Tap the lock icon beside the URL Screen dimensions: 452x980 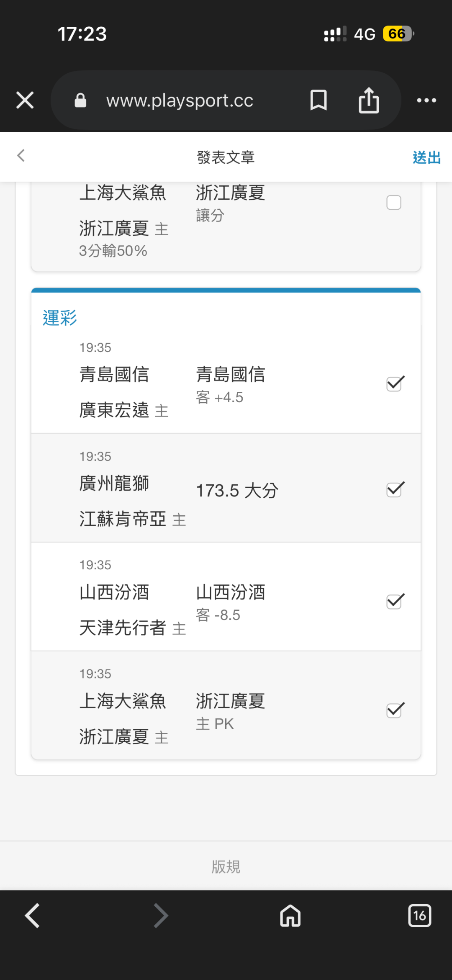(x=80, y=100)
